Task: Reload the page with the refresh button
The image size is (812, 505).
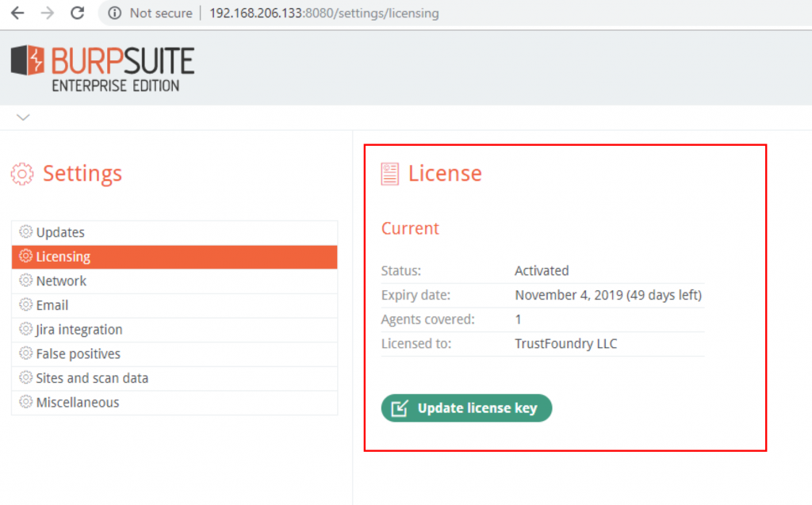Action: [x=77, y=13]
